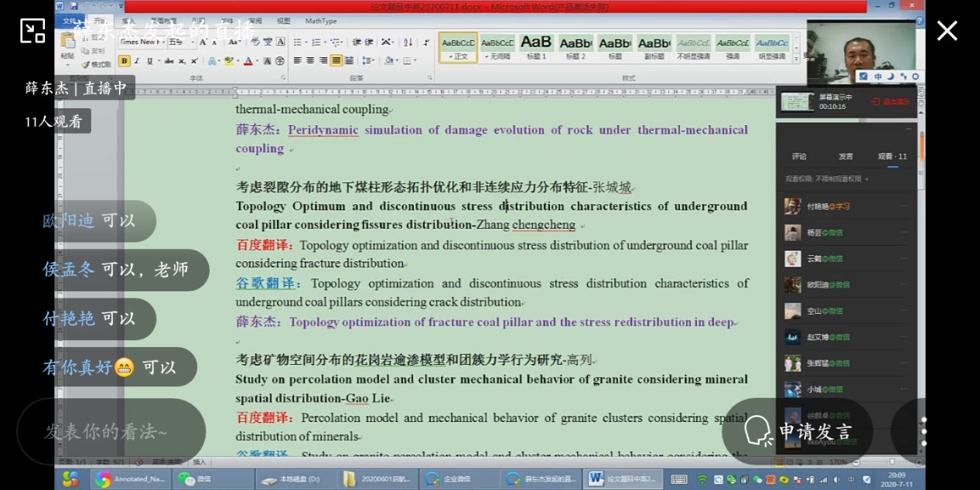The width and height of the screenshot is (980, 490).
Task: Toggle Bold formatting in Word ribbon
Action: [x=125, y=60]
